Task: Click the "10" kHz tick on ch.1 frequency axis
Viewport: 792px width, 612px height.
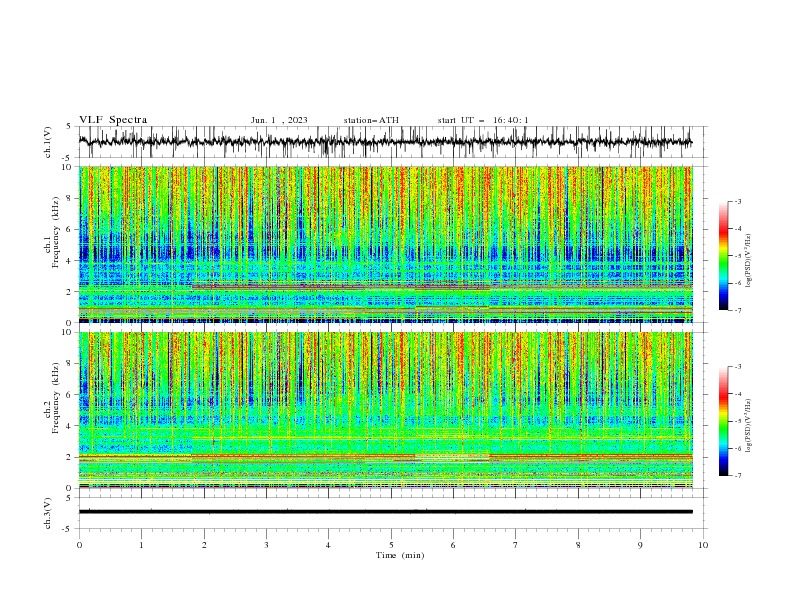Action: pos(67,167)
